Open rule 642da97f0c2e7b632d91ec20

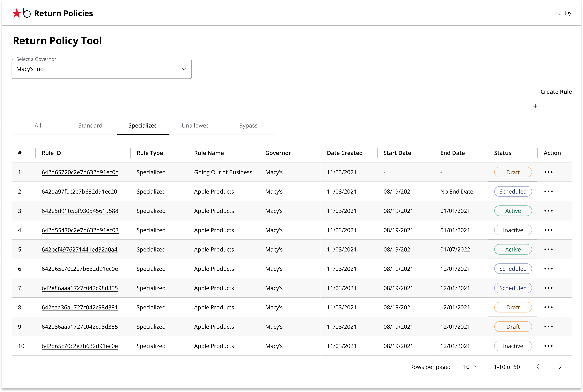coord(79,191)
